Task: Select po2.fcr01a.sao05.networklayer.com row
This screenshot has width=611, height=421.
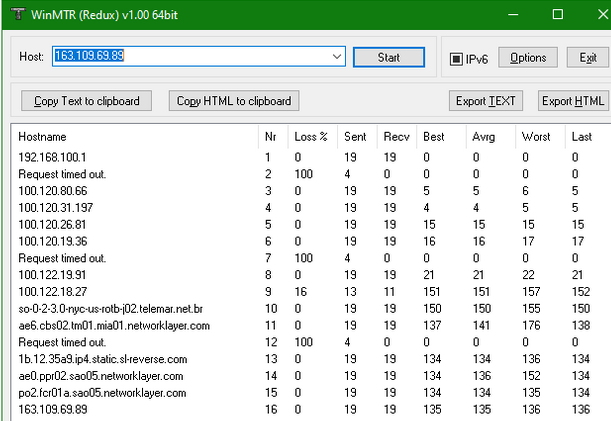Action: tap(311, 393)
